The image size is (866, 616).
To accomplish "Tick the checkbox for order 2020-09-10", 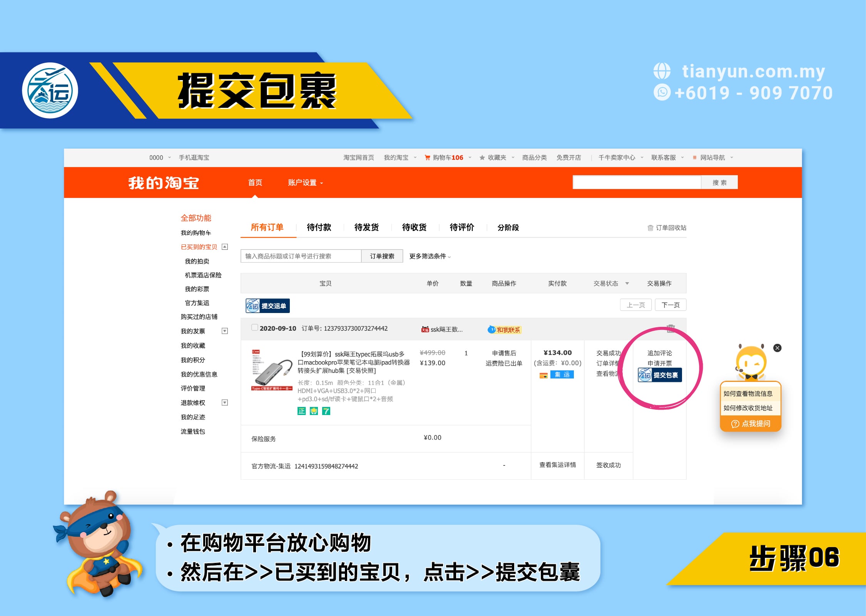I will point(254,328).
